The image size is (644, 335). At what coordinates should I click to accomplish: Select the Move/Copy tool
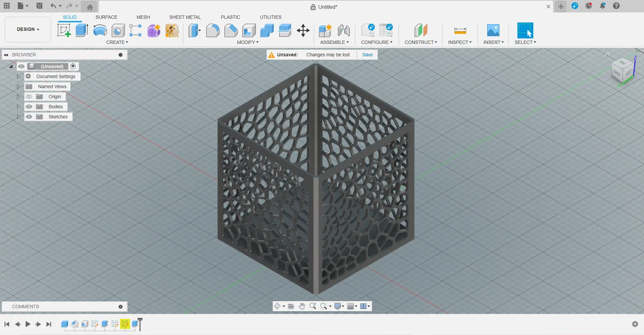[x=303, y=31]
